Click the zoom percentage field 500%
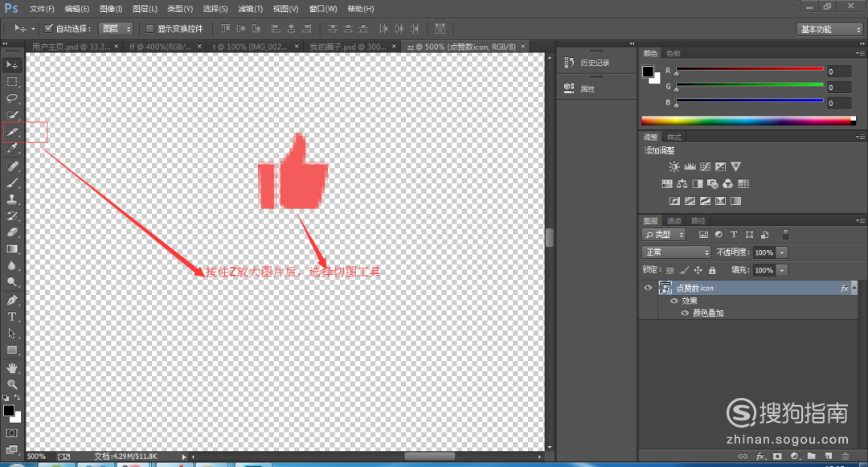Image resolution: width=868 pixels, height=467 pixels. 39,457
